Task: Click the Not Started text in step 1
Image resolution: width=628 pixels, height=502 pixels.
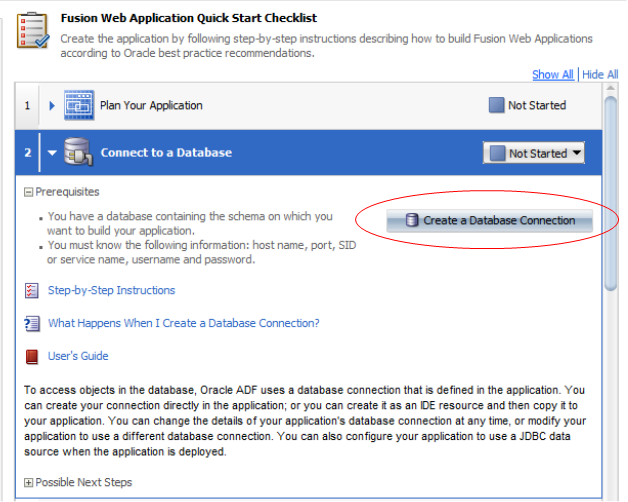Action: 537,105
